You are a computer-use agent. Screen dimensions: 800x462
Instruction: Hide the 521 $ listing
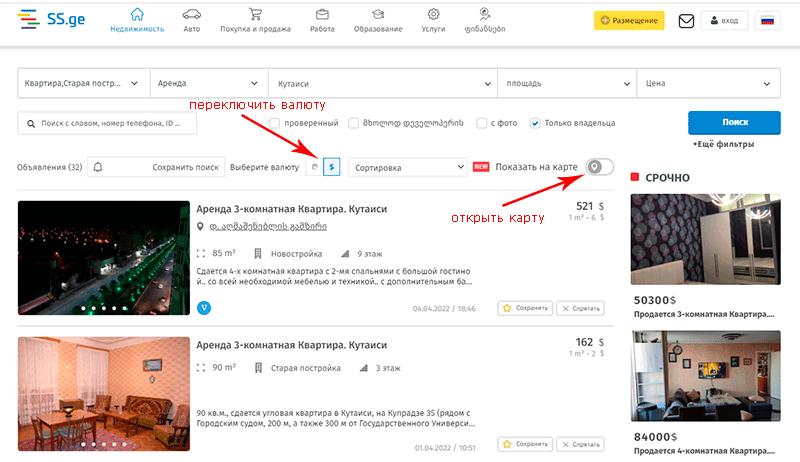[580, 308]
